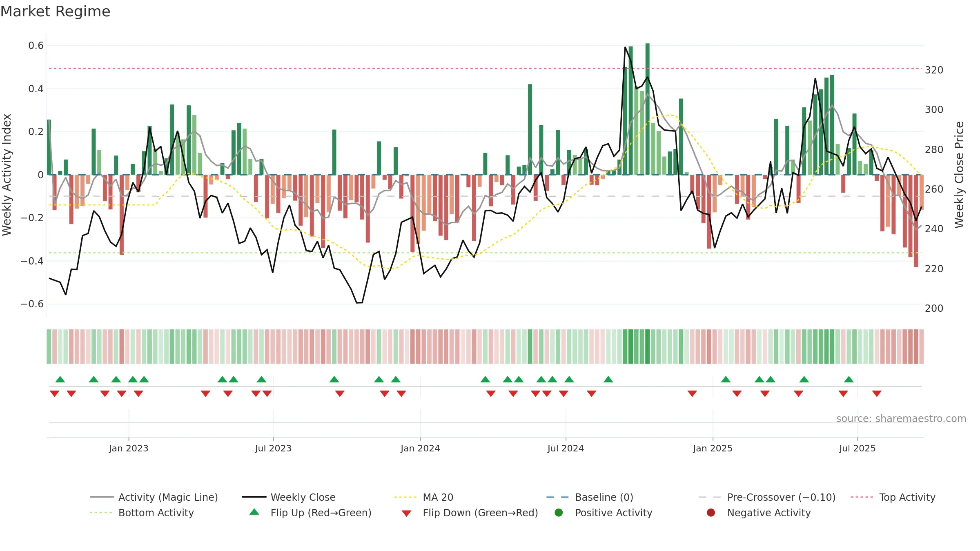This screenshot has height=551, width=980.
Task: Click the −0.6 activity axis tick label
Action: [x=32, y=304]
